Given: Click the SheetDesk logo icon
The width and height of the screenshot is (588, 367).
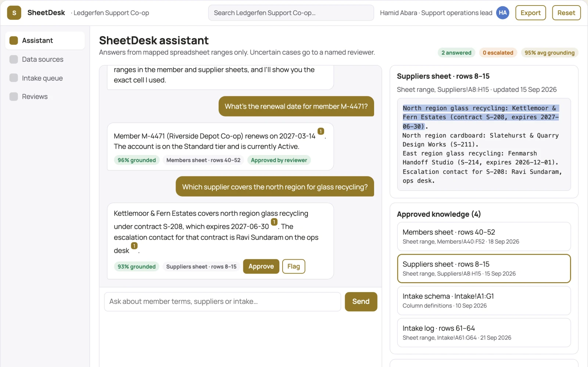Looking at the screenshot, I should 14,13.
